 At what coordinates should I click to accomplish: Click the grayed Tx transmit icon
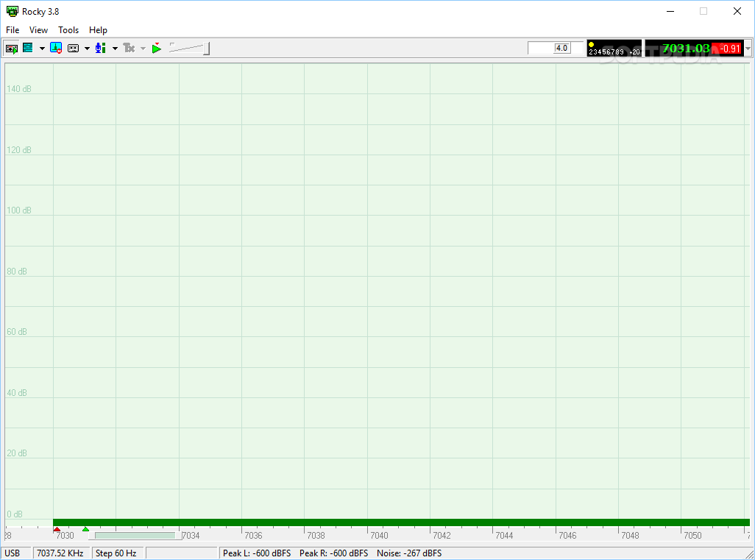click(129, 48)
